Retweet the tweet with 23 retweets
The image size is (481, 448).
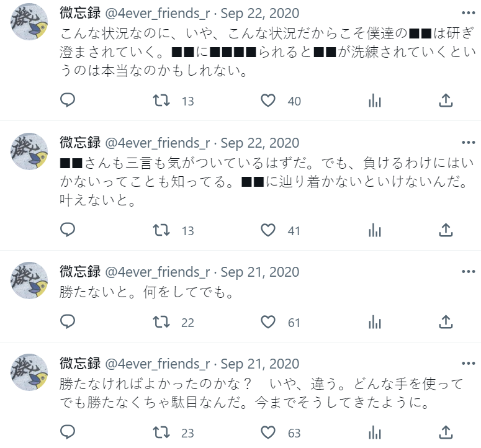tap(161, 432)
